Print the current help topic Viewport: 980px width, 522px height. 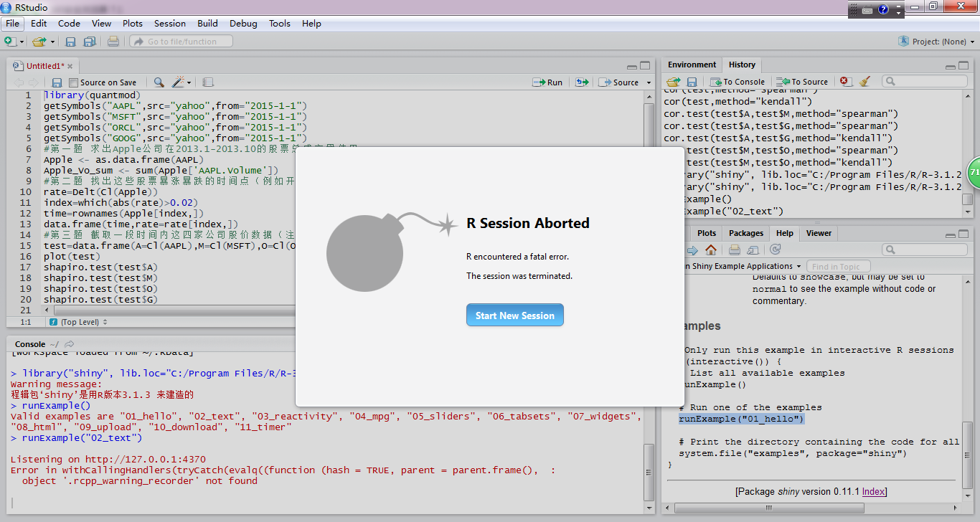735,250
